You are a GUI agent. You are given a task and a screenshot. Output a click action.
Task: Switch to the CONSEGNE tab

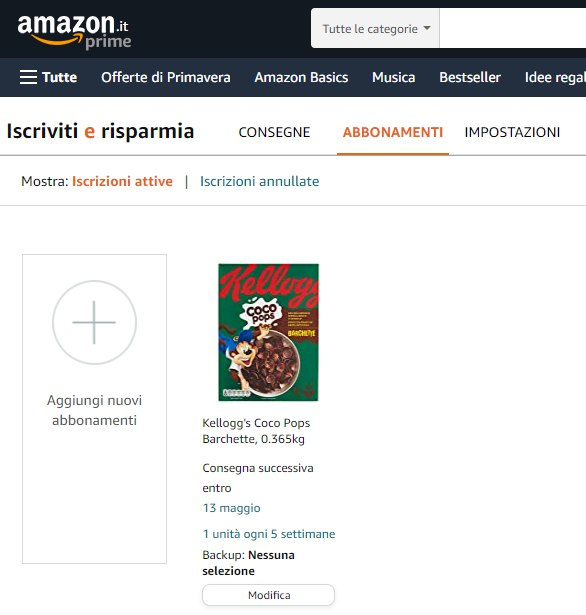[274, 132]
